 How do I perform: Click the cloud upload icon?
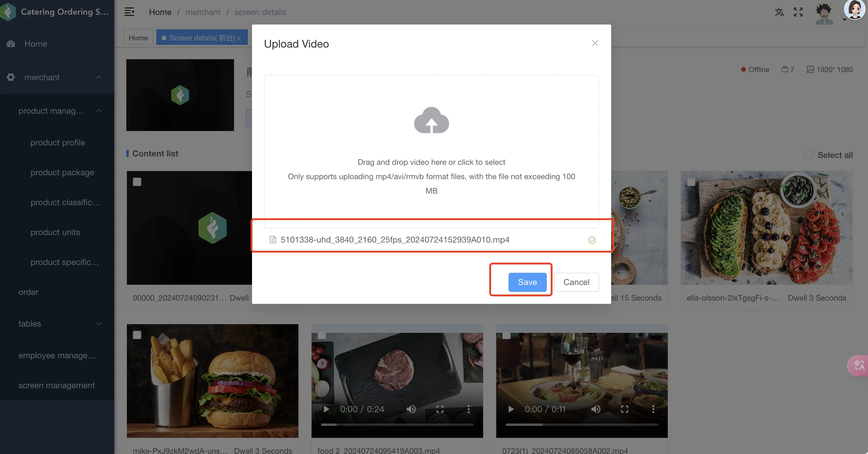coord(431,120)
